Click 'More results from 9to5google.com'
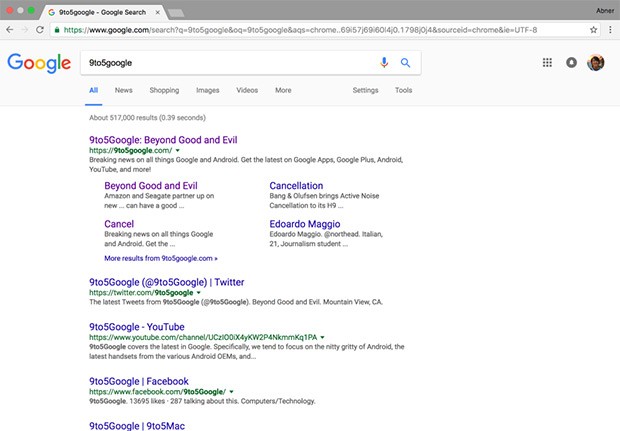The width and height of the screenshot is (620, 431). coord(161,258)
